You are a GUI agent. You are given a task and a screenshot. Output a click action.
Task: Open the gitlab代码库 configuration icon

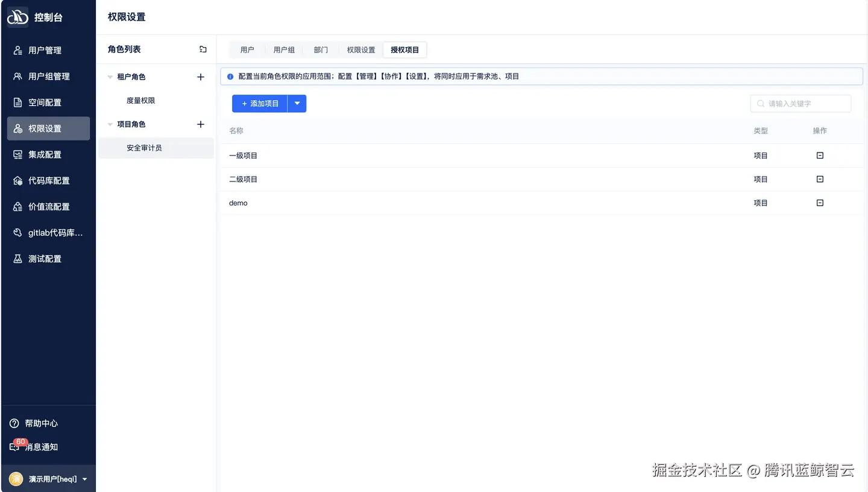click(17, 232)
